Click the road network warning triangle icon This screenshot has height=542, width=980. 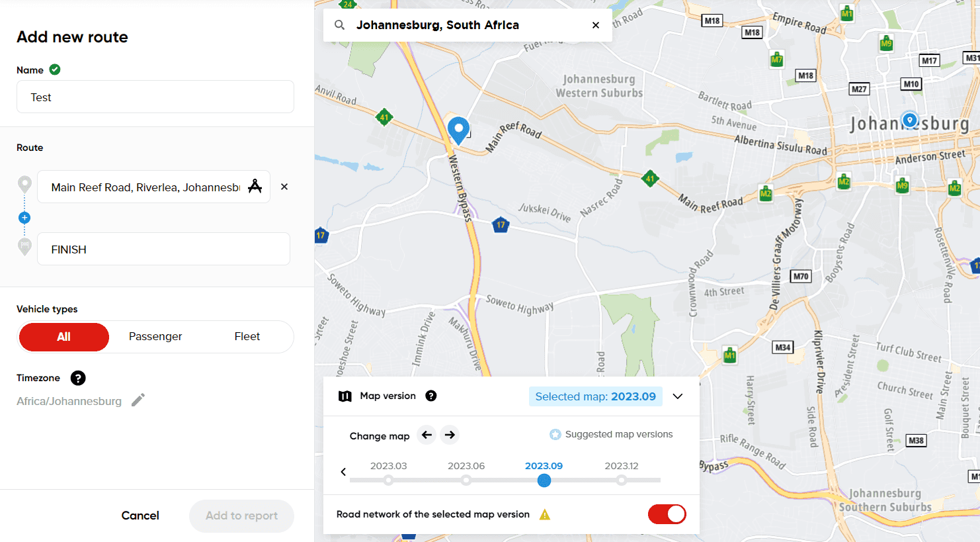pos(545,515)
